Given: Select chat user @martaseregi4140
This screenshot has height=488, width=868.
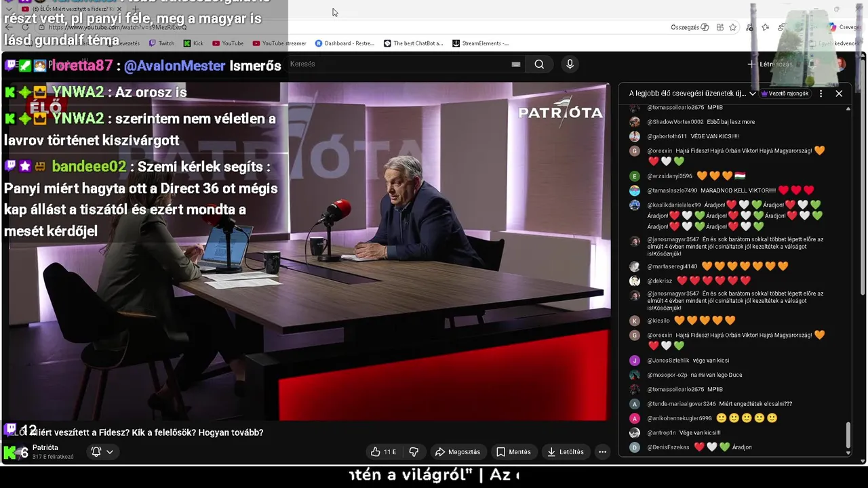Looking at the screenshot, I should 672,266.
